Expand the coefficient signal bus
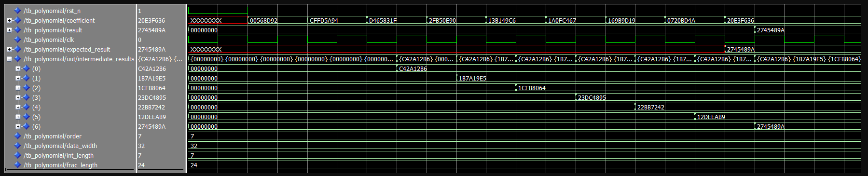This screenshot has height=176, width=868. [x=9, y=20]
